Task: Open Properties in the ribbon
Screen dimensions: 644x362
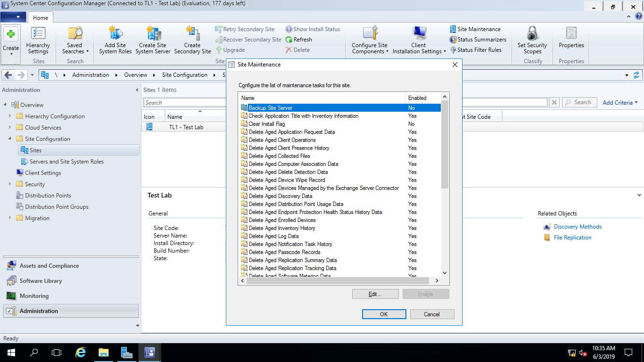Action: click(571, 38)
